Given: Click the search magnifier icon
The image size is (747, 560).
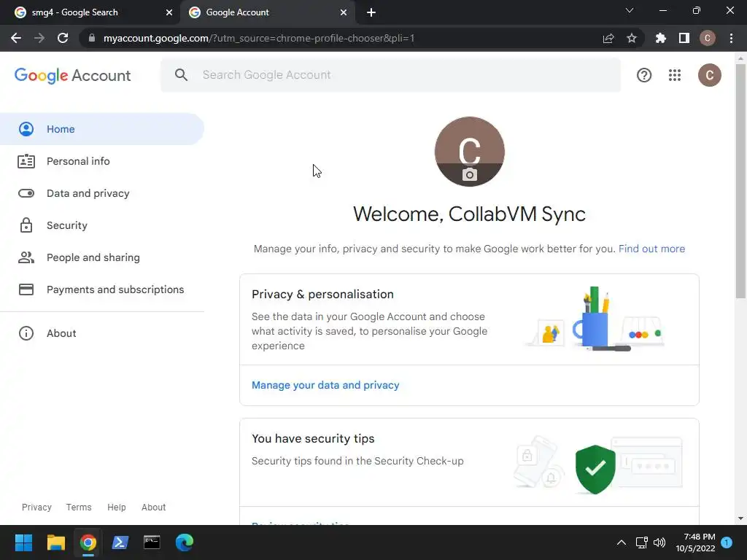Looking at the screenshot, I should pyautogui.click(x=181, y=75).
